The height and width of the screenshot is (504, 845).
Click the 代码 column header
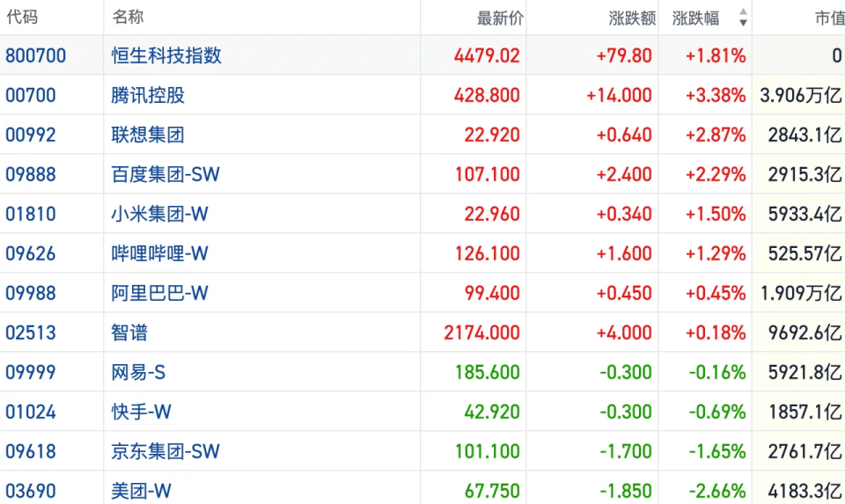[x=22, y=18]
